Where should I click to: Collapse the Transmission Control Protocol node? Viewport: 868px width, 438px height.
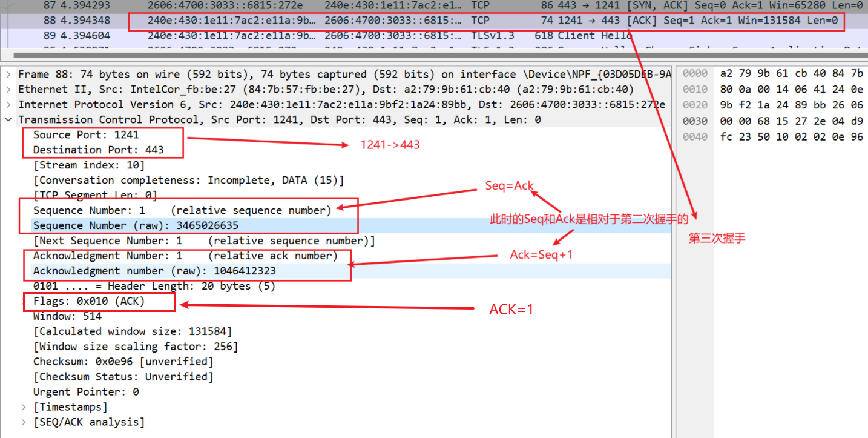point(8,120)
